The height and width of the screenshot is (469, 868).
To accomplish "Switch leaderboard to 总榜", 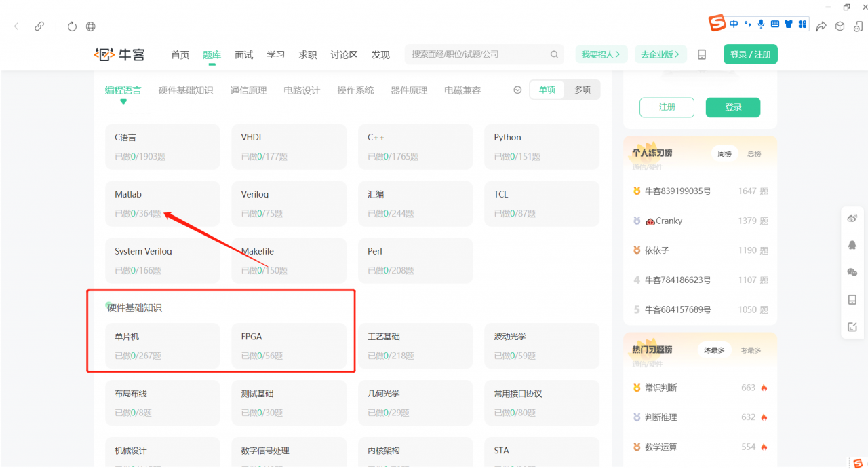I will click(754, 153).
